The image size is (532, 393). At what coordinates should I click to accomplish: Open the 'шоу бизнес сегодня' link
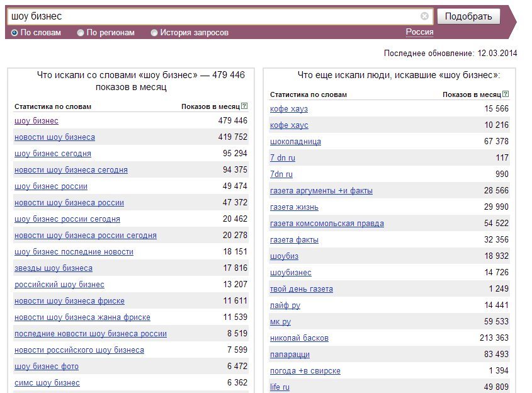(x=53, y=154)
